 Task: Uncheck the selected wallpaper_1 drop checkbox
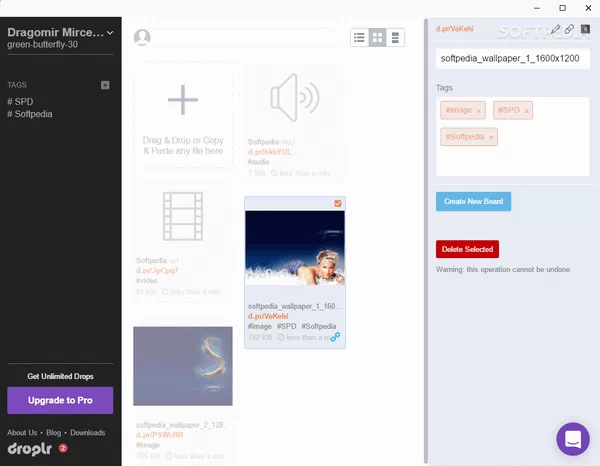tap(338, 203)
